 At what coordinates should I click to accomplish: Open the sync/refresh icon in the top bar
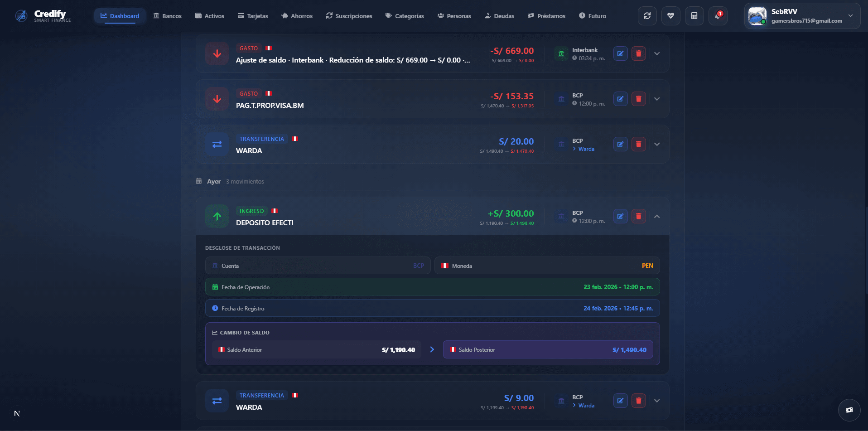(x=647, y=15)
